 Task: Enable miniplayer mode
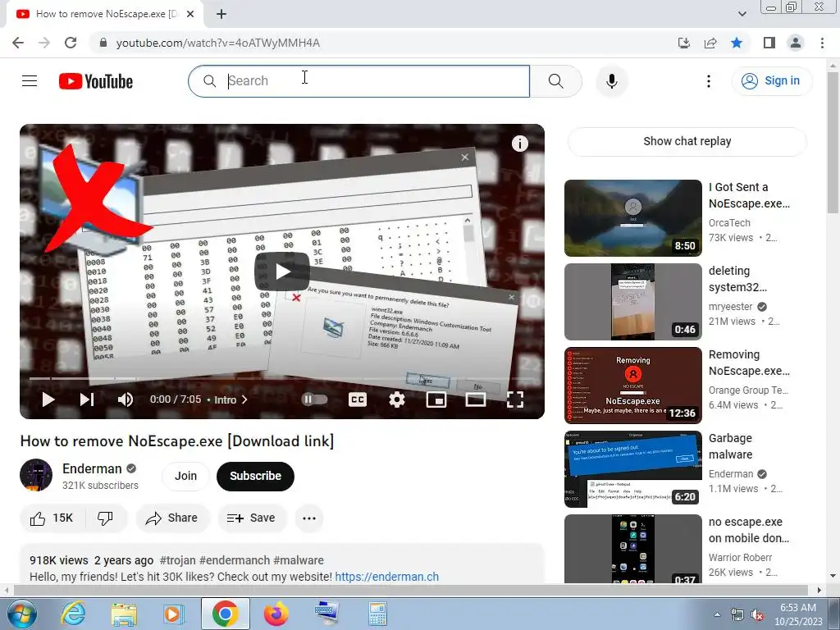click(436, 399)
